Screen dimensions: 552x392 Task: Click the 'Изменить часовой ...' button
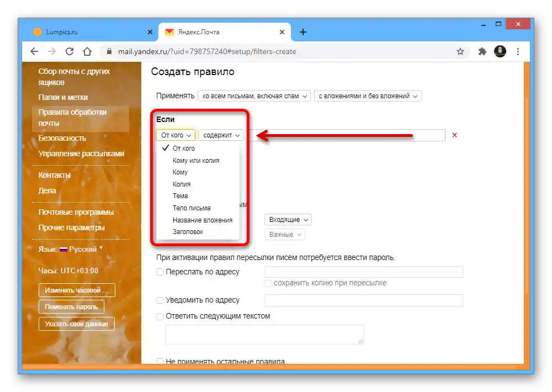[77, 290]
